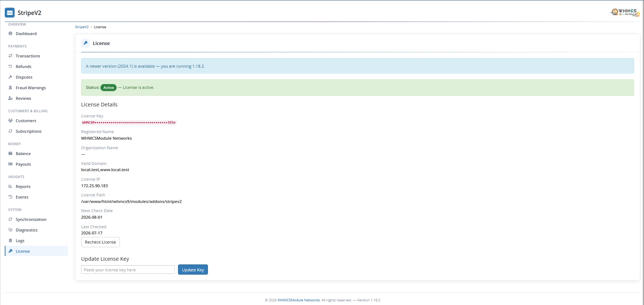644x305 pixels.
Task: Click the Payouts cash icon
Action: click(11, 164)
